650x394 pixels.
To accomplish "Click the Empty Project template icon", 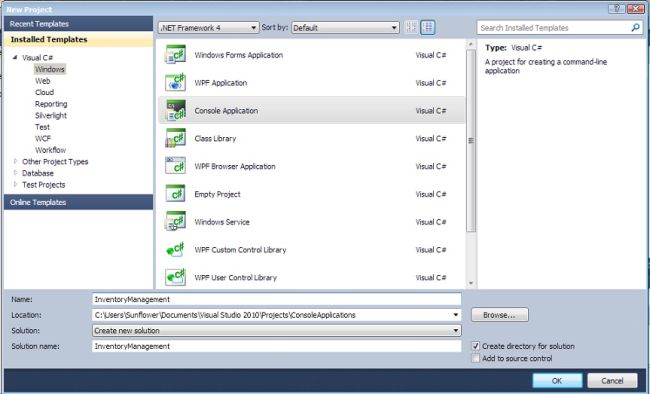I will tap(175, 194).
